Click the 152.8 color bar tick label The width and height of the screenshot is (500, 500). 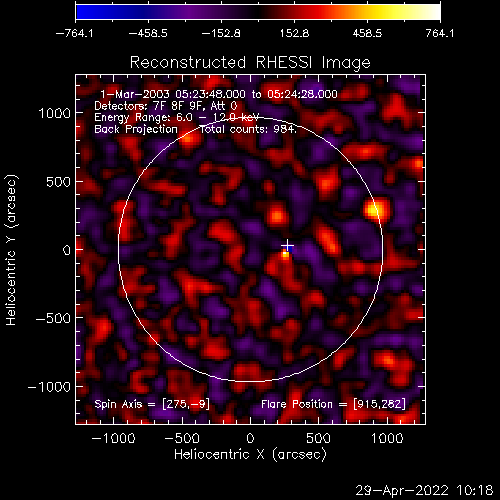(x=294, y=33)
